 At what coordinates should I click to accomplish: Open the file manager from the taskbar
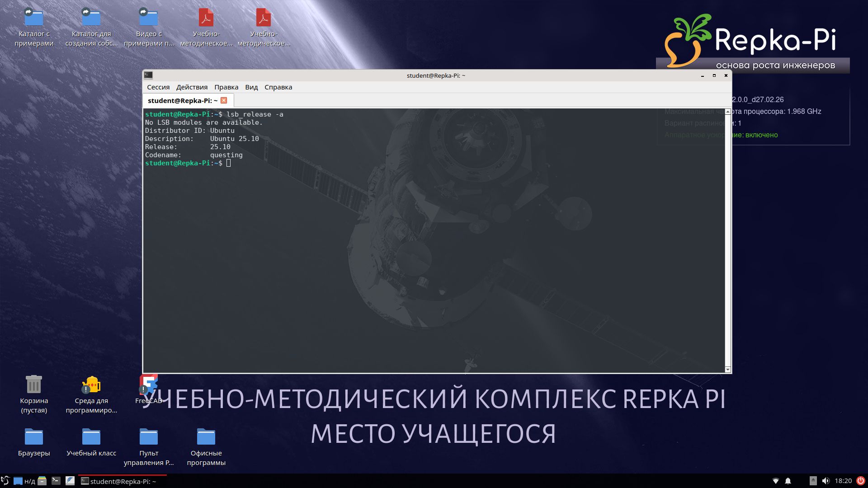tap(42, 481)
